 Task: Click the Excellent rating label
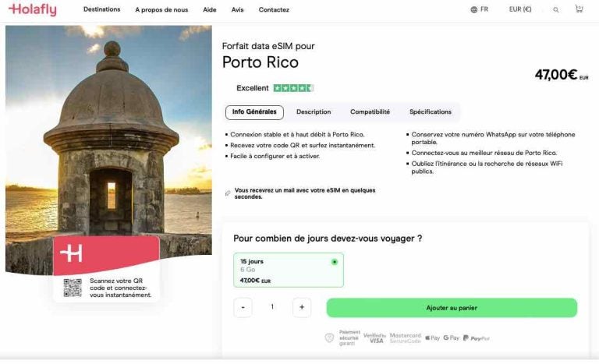click(x=253, y=88)
